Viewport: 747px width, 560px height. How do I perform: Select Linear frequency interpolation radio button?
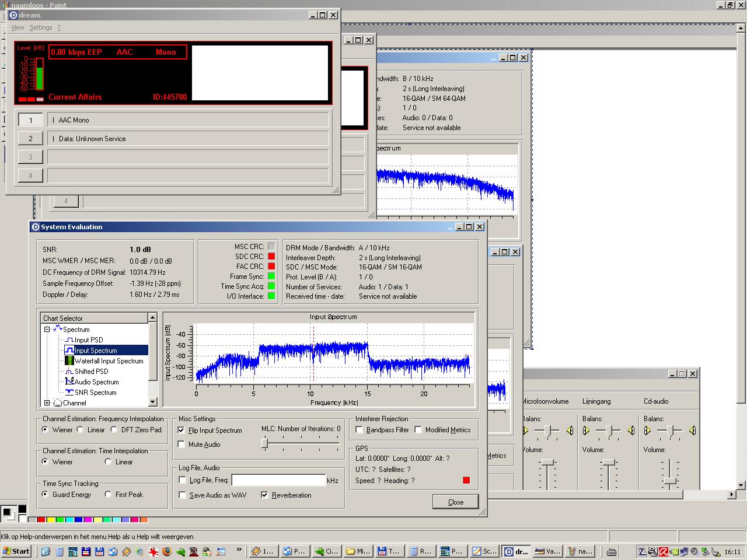click(81, 430)
